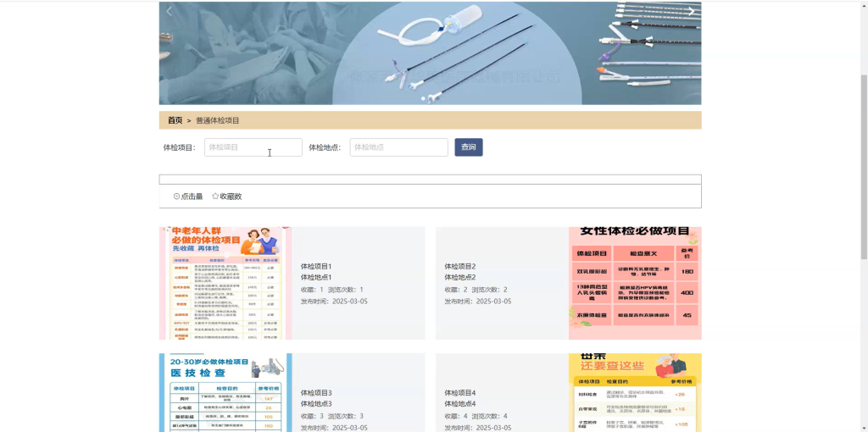Select the 普通体检项目 breadcrumb text
868x432 pixels.
coord(218,120)
